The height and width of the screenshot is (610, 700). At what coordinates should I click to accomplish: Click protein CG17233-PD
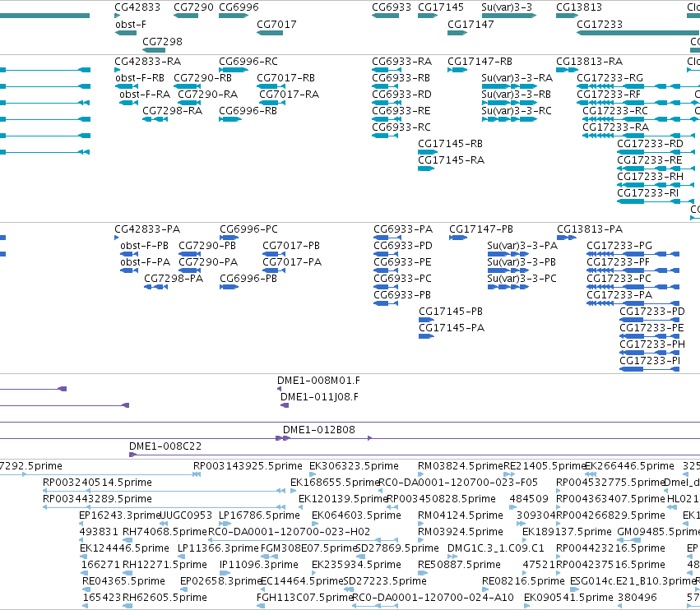click(x=651, y=312)
